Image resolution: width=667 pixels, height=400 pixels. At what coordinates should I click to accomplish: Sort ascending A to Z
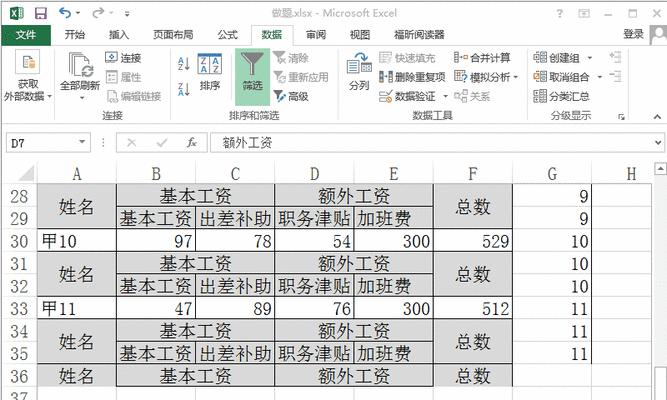coord(184,64)
